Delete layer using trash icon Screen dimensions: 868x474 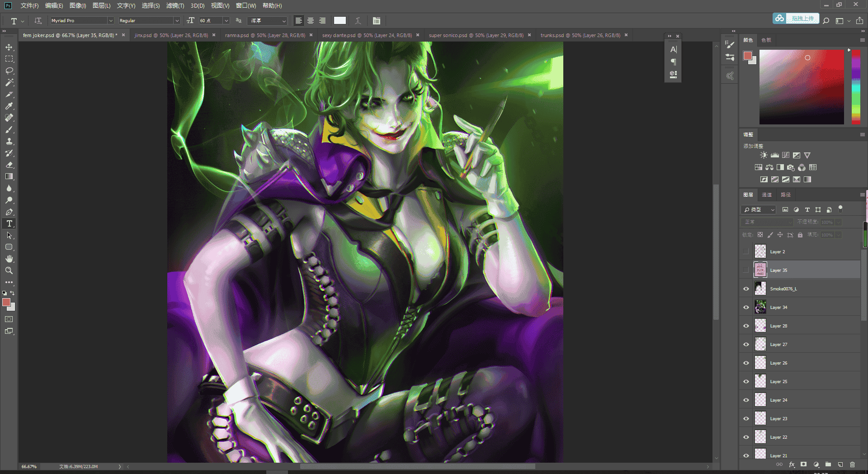tap(852, 465)
